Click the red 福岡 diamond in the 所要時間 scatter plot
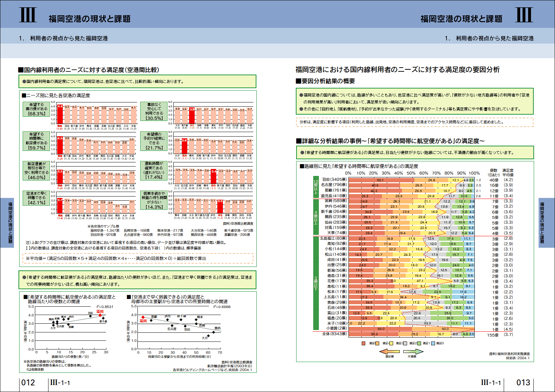Viewport: 555px width, 392px height. (x=143, y=317)
